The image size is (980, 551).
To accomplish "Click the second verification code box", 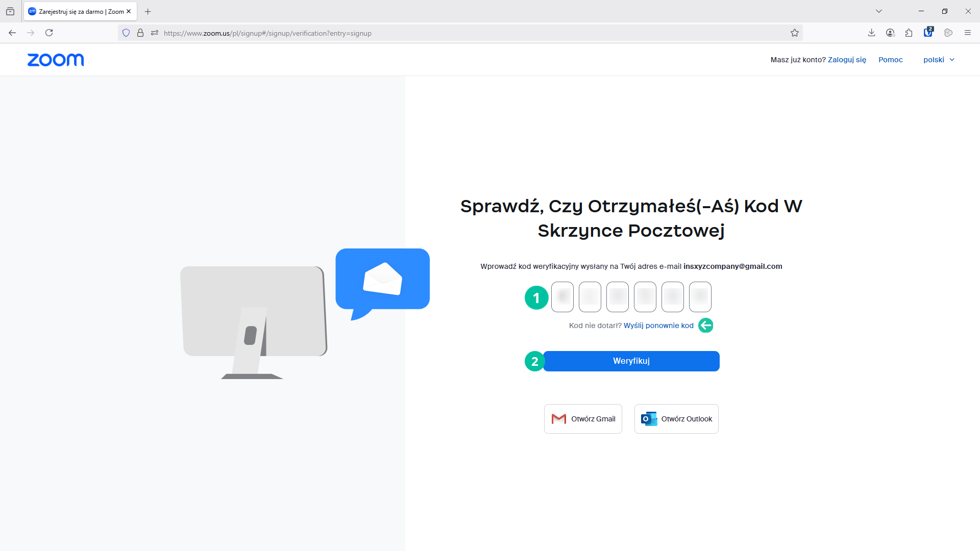I will pos(590,297).
